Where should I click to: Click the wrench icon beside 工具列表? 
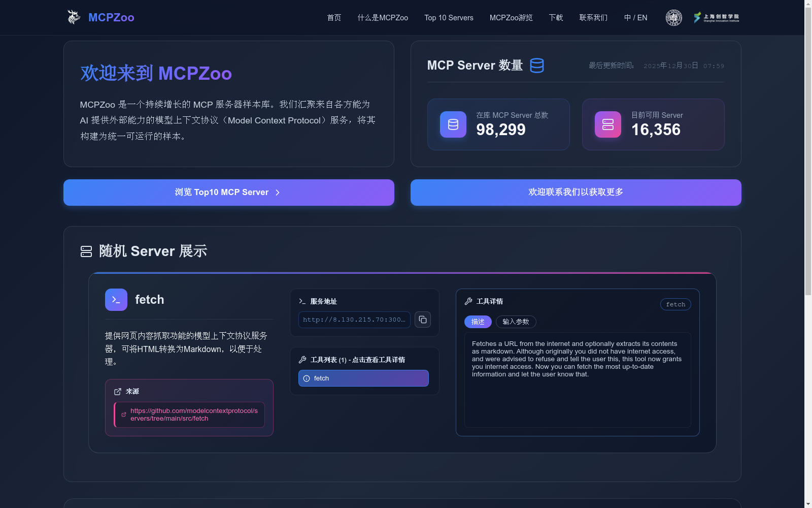point(302,360)
